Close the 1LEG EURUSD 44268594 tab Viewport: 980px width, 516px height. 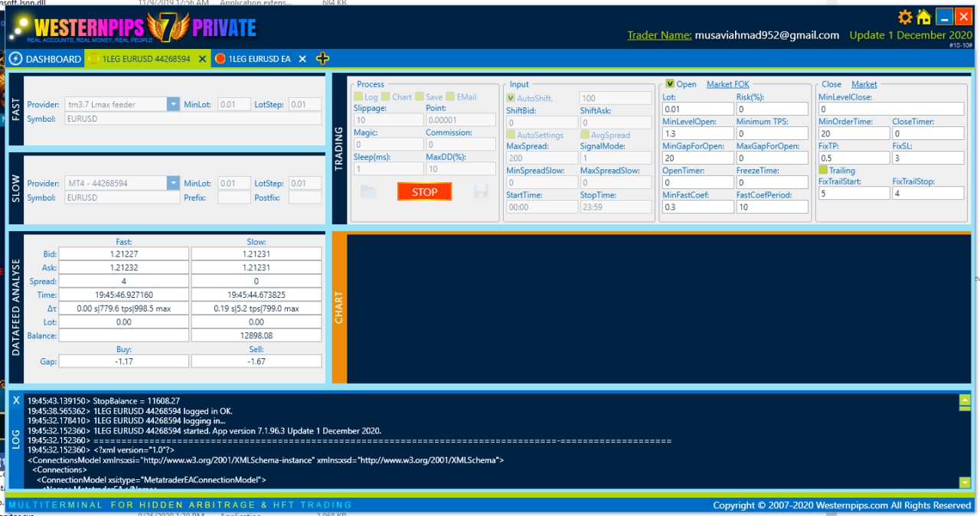coord(202,59)
